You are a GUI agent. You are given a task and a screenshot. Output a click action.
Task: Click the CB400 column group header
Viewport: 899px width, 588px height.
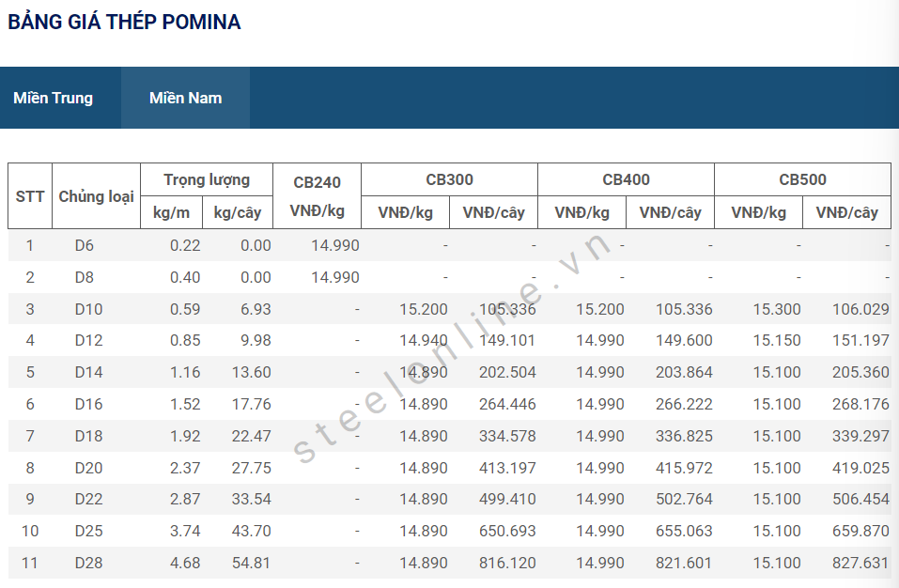click(x=626, y=179)
